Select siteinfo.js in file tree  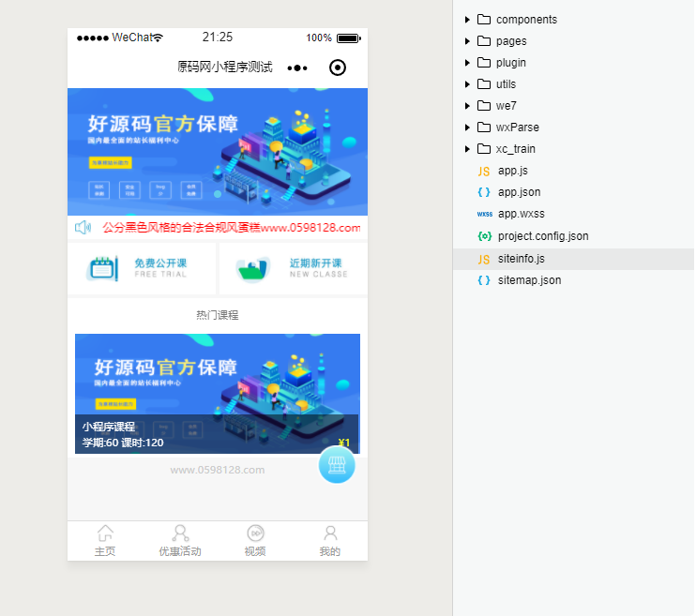[573, 259]
